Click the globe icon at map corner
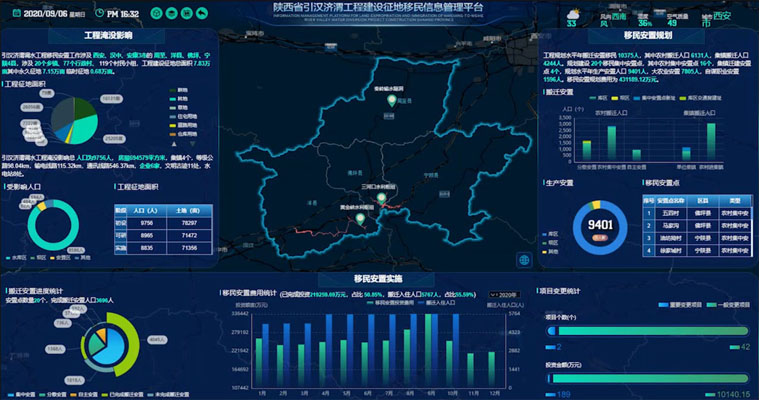 [524, 260]
